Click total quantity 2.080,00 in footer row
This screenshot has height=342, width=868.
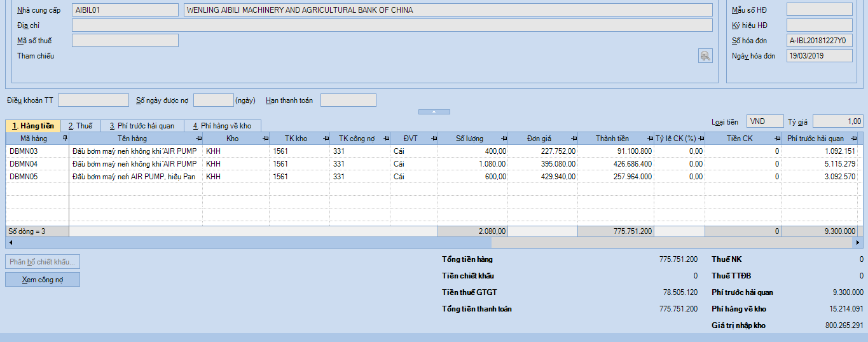tap(473, 231)
